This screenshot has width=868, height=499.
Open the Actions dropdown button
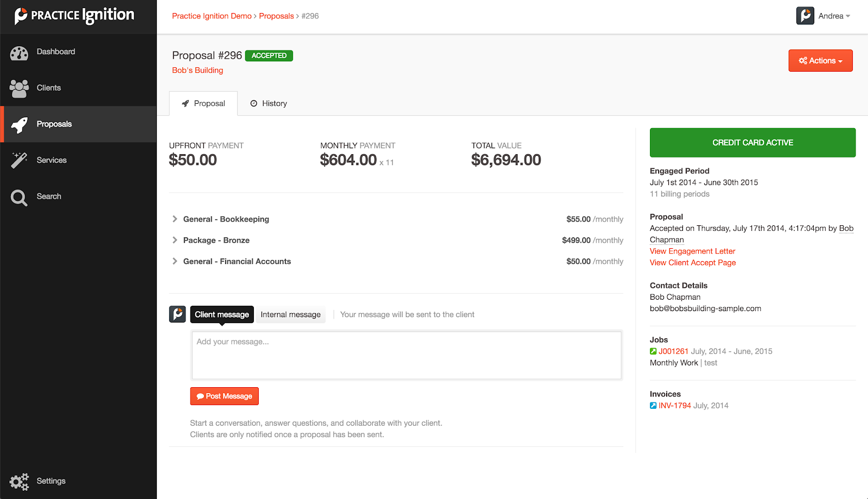820,61
